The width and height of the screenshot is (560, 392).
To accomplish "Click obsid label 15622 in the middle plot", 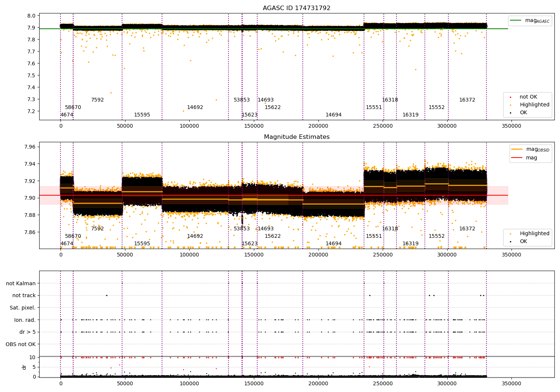I will [273, 236].
